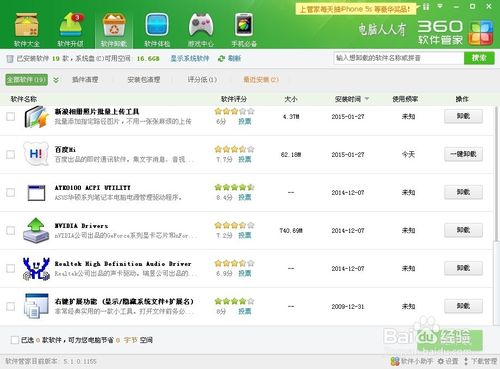
Task: Select the 全部软件 (19) tab
Action: tap(26, 80)
